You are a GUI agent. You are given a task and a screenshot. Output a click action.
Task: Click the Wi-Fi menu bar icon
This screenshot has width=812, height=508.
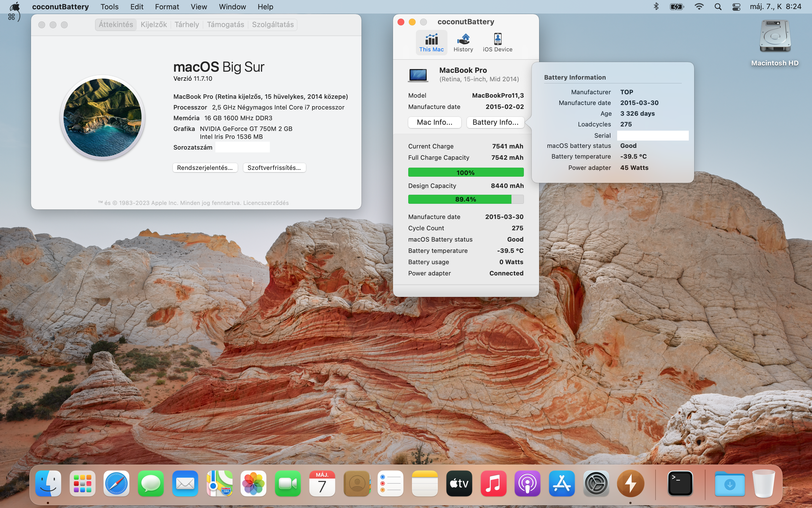699,7
